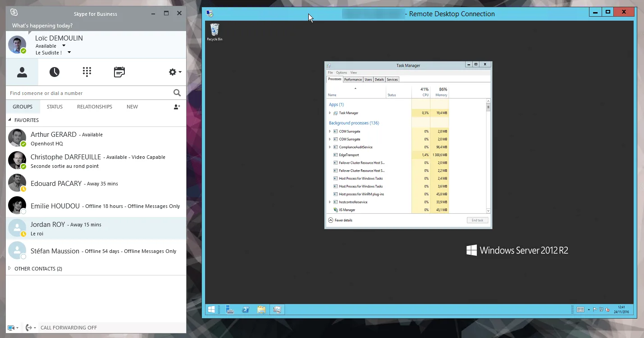Open the Performance tab in Task Manager
The image size is (644, 338).
[x=353, y=79]
